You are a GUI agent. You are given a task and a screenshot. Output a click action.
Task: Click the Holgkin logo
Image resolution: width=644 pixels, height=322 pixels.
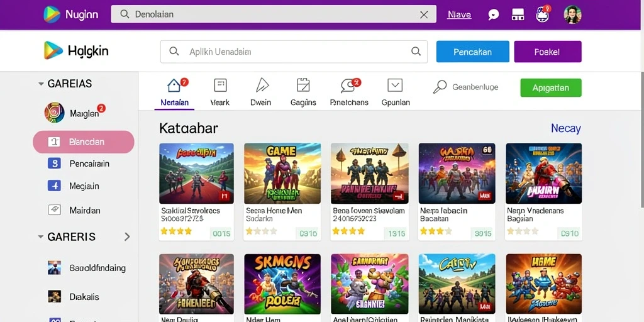pyautogui.click(x=76, y=51)
